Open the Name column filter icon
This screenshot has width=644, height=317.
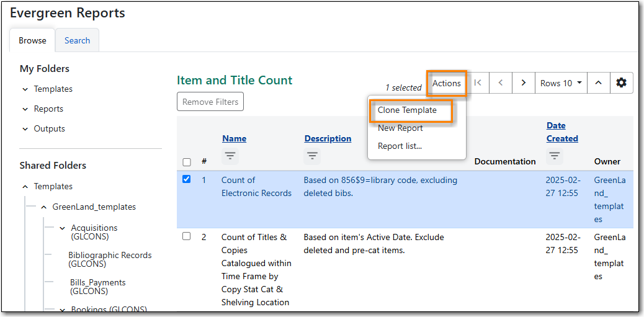click(230, 156)
